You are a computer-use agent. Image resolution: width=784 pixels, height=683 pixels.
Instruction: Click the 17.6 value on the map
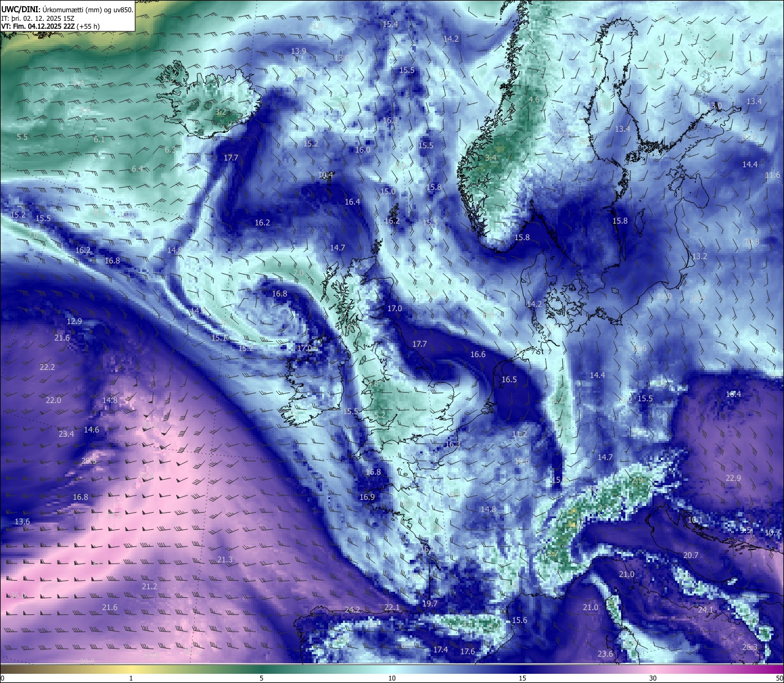[x=467, y=651]
